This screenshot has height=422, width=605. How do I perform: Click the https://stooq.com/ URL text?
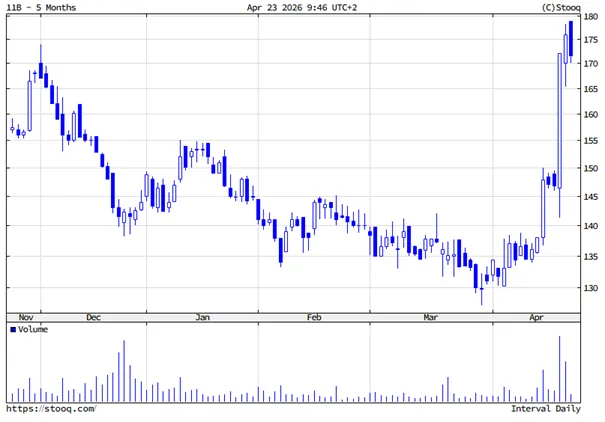click(51, 408)
